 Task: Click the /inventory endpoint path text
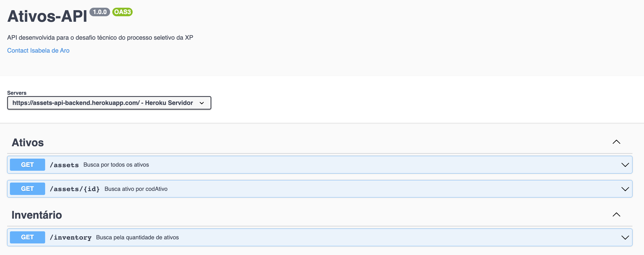[71, 237]
